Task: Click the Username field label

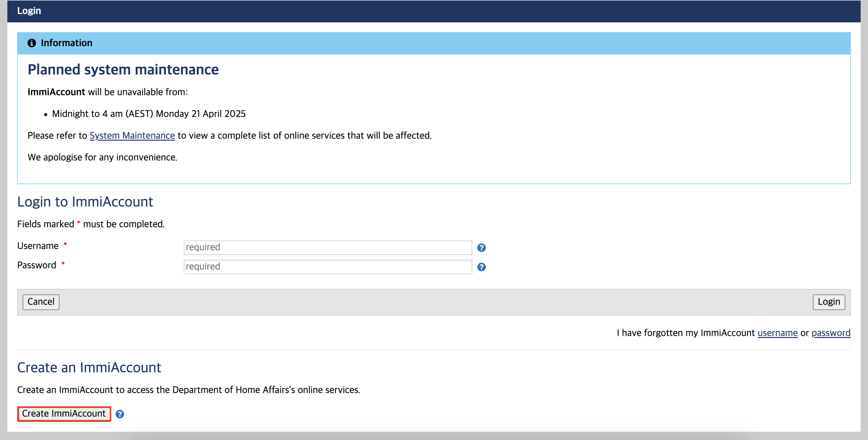Action: [x=38, y=246]
